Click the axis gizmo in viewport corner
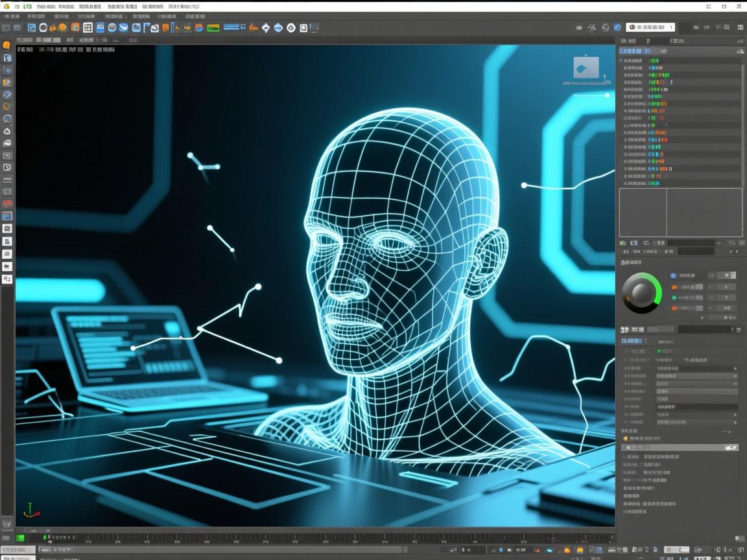The height and width of the screenshot is (560, 747). (29, 510)
